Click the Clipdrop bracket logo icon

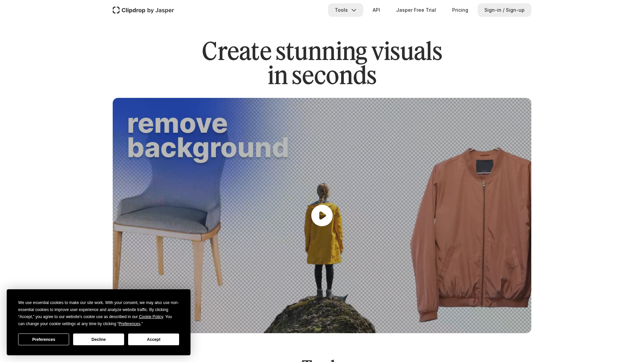[116, 10]
